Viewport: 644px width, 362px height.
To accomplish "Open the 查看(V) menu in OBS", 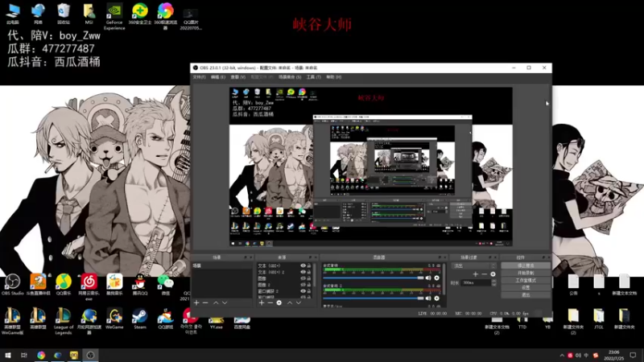I will (x=237, y=77).
